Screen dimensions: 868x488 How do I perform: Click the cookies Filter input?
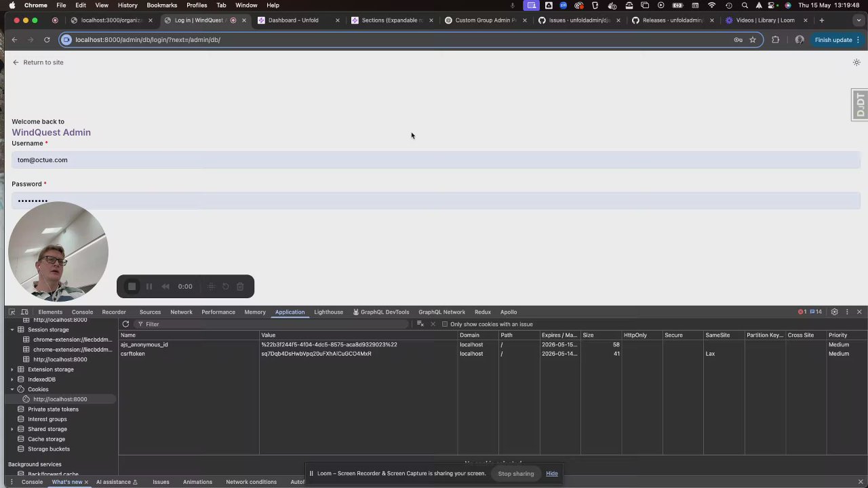pyautogui.click(x=271, y=324)
